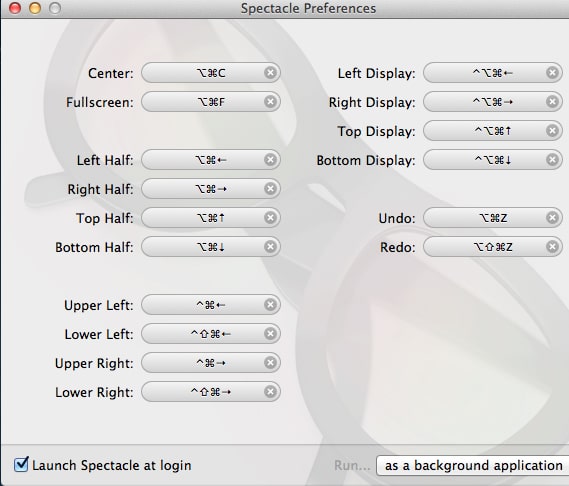This screenshot has width=569, height=486.
Task: Select the Lower Left shortcut field
Action: pos(211,334)
